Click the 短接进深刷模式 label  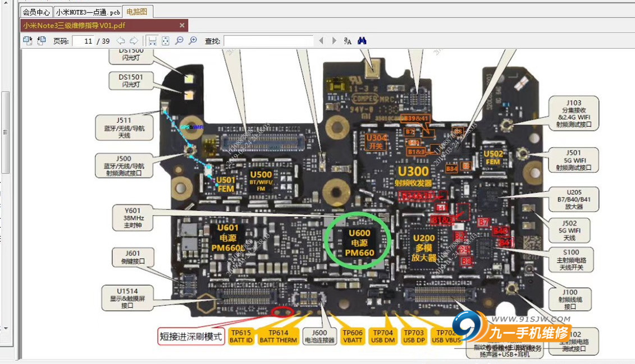(191, 337)
